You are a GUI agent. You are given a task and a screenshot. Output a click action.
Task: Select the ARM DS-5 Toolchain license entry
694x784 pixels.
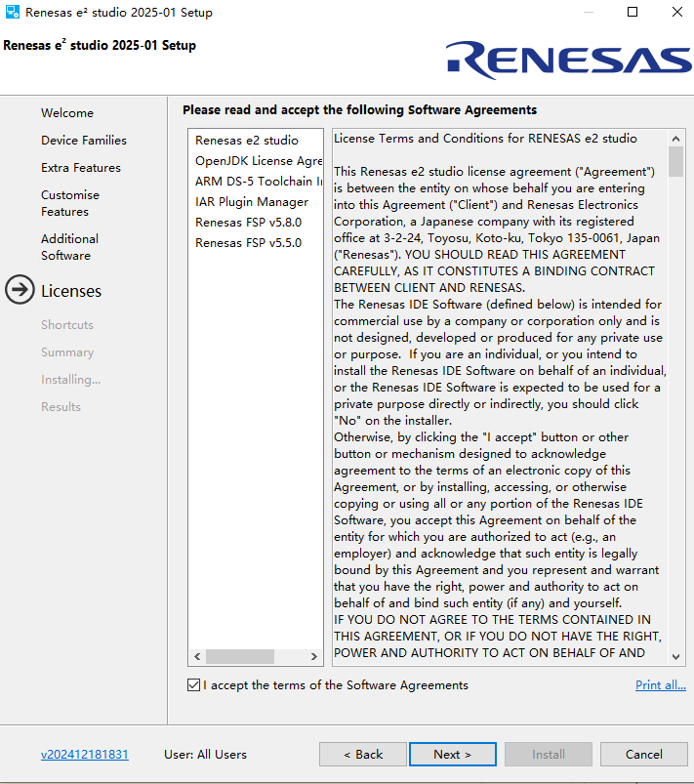(258, 182)
